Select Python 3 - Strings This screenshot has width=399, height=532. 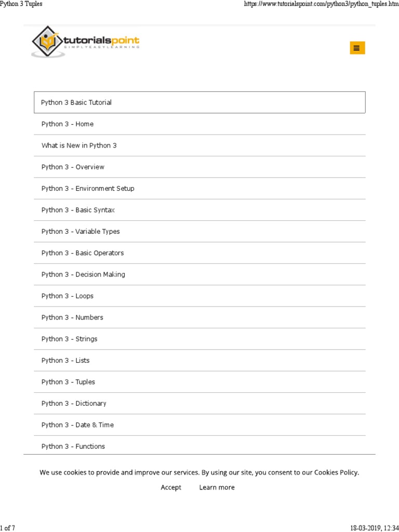tap(69, 339)
